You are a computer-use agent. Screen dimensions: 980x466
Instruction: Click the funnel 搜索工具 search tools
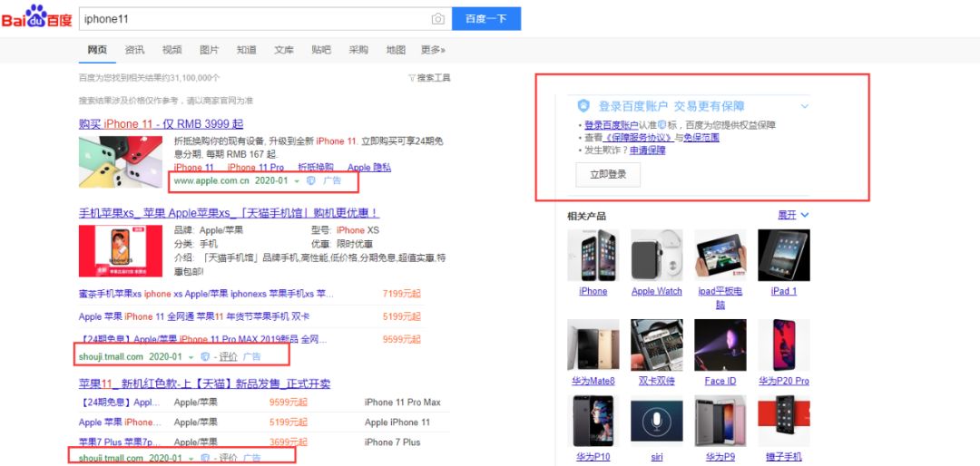pyautogui.click(x=429, y=78)
